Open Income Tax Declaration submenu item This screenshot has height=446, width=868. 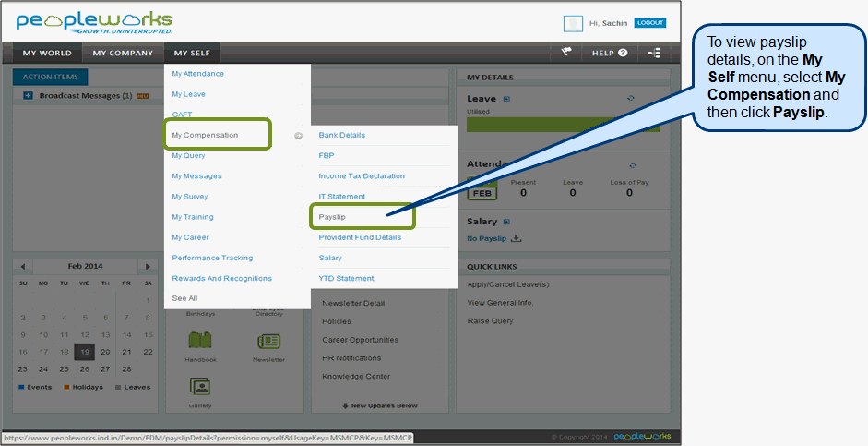[362, 176]
